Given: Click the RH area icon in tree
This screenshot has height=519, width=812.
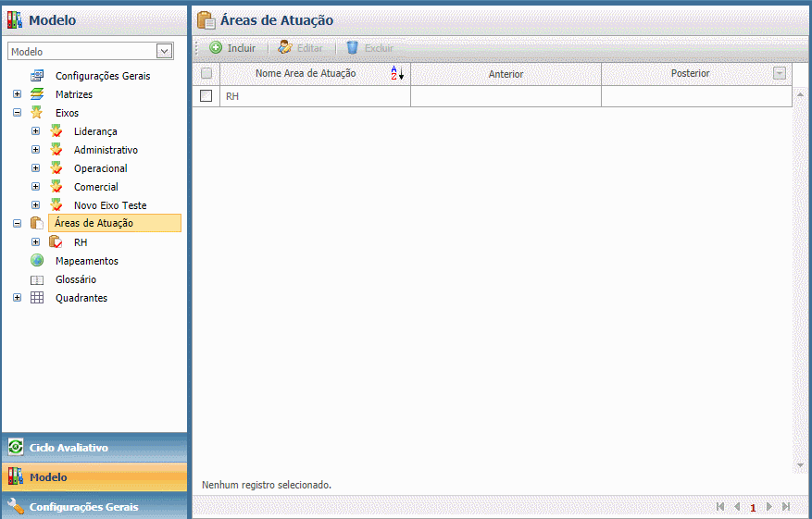Looking at the screenshot, I should (56, 242).
